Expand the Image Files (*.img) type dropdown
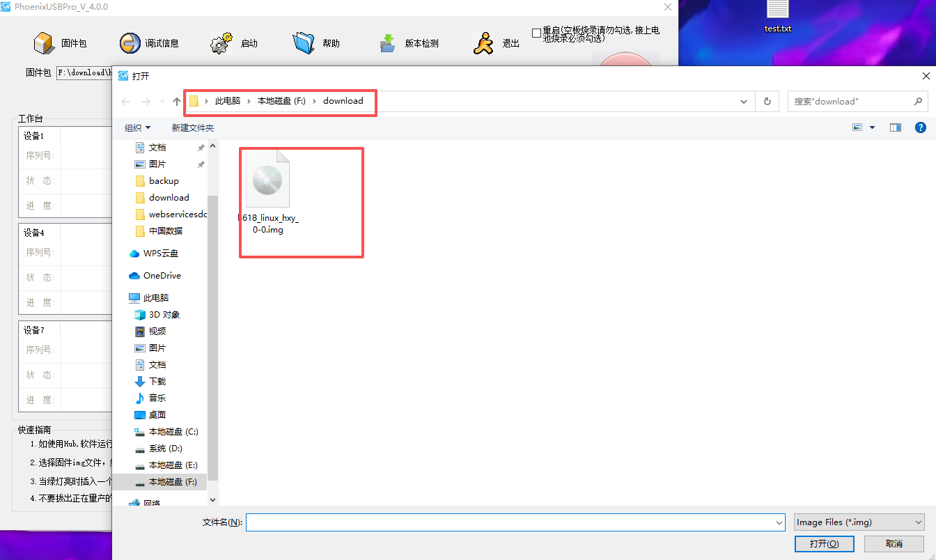936x560 pixels. tap(859, 522)
